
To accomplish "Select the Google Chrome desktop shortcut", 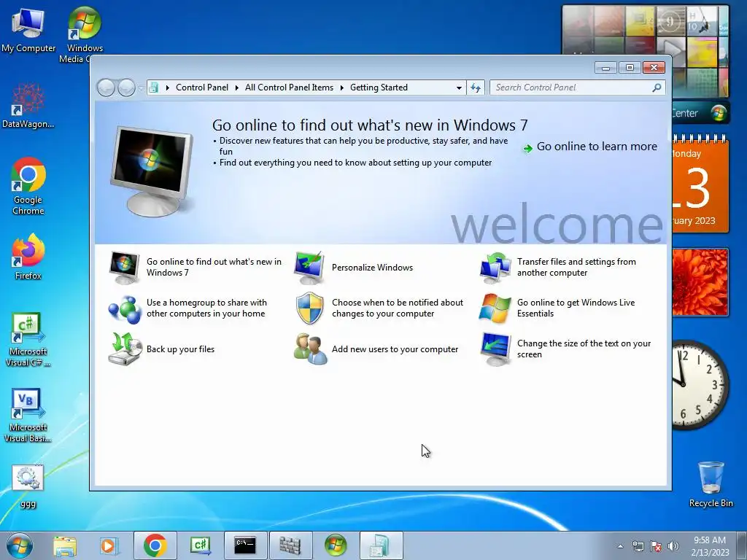I will [x=28, y=186].
